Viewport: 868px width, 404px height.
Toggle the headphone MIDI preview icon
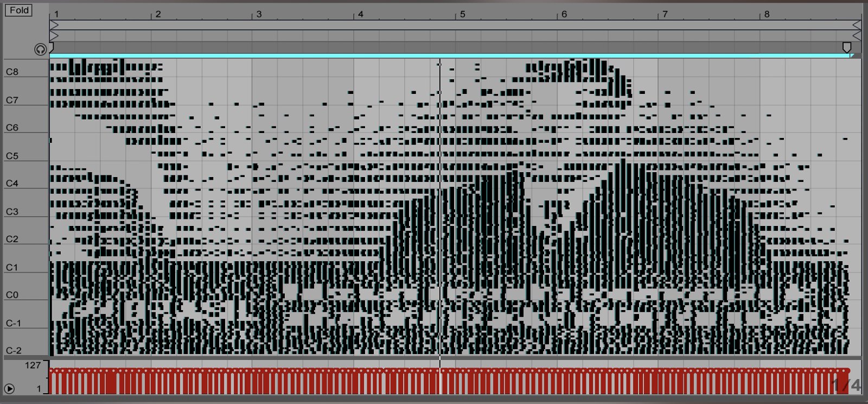41,49
